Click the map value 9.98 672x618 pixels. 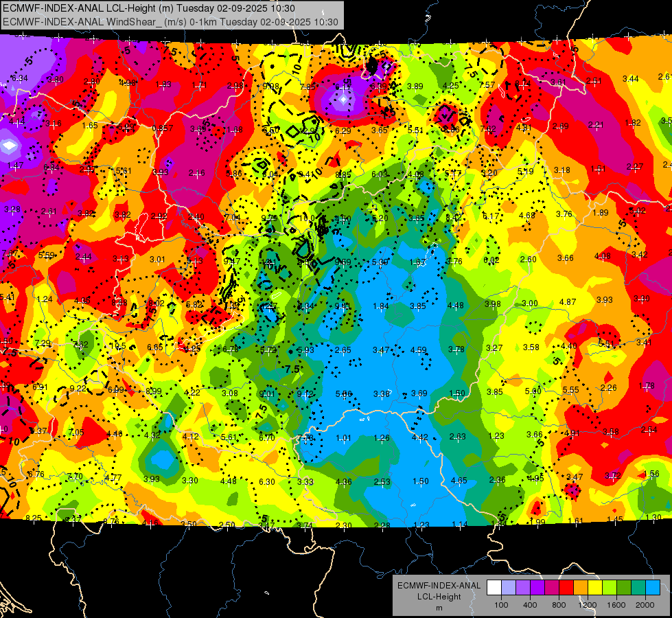click(x=270, y=87)
